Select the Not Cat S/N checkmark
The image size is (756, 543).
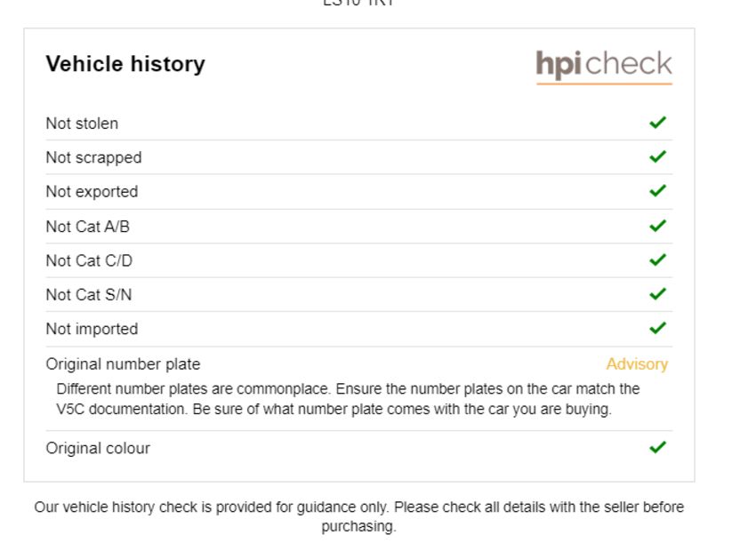(x=657, y=294)
